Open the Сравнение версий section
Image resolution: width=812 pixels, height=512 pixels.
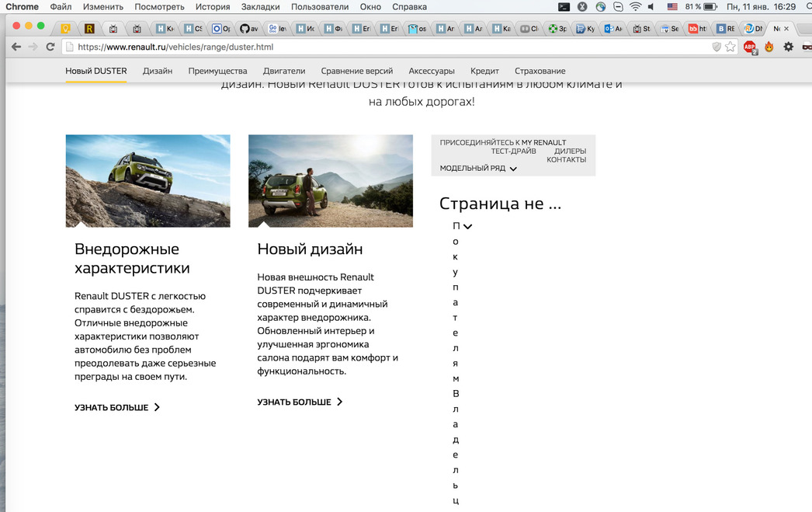[357, 71]
